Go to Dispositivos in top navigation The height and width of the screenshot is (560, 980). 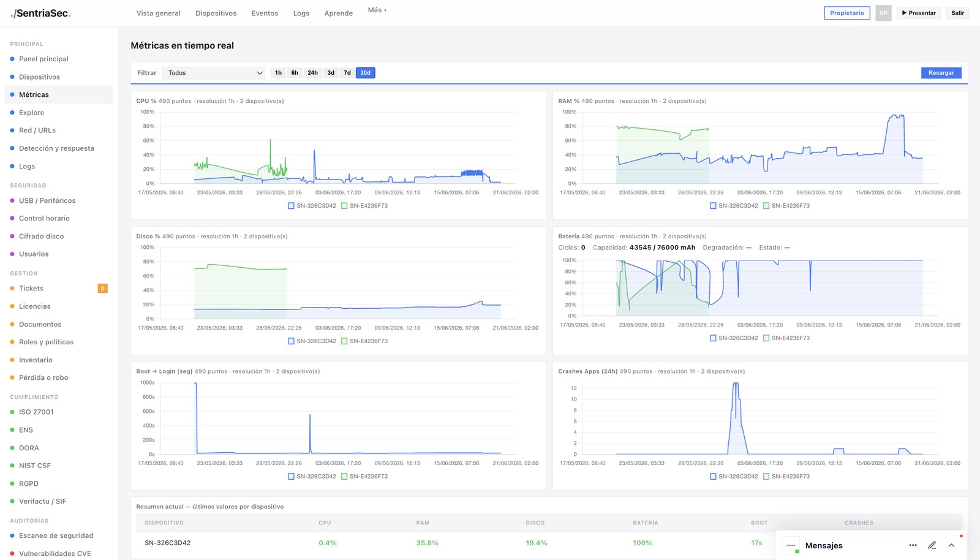pyautogui.click(x=216, y=13)
